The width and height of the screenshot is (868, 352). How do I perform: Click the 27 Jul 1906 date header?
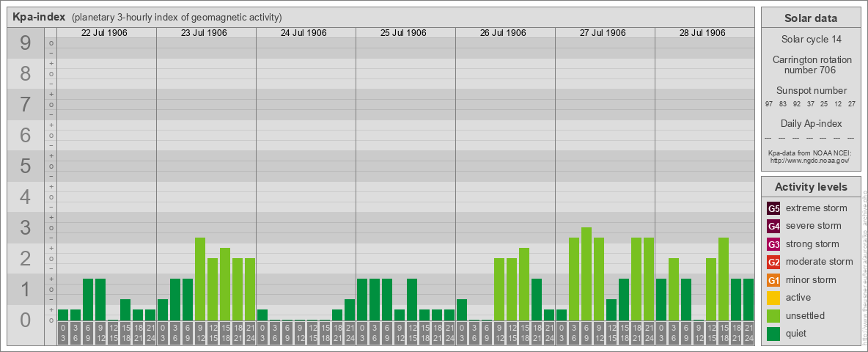(x=603, y=33)
